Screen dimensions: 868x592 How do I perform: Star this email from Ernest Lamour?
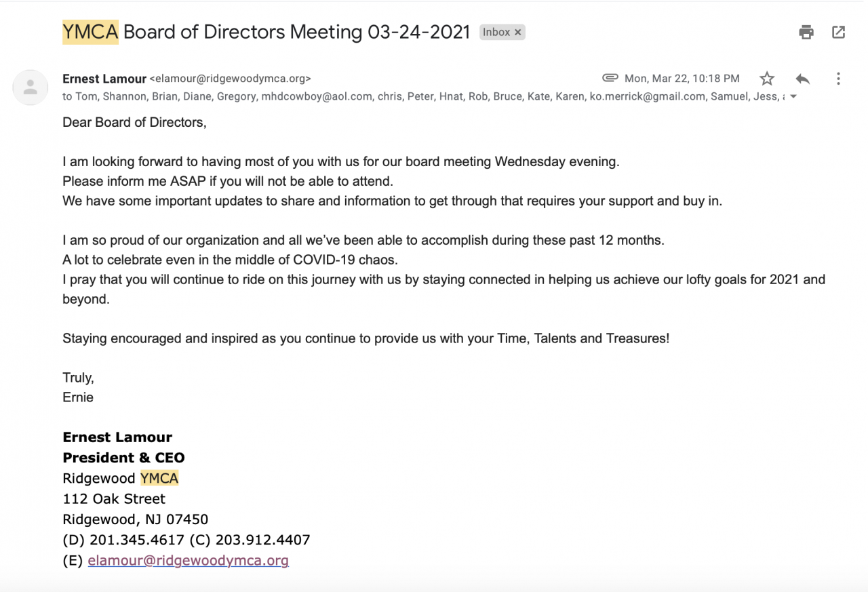tap(767, 79)
